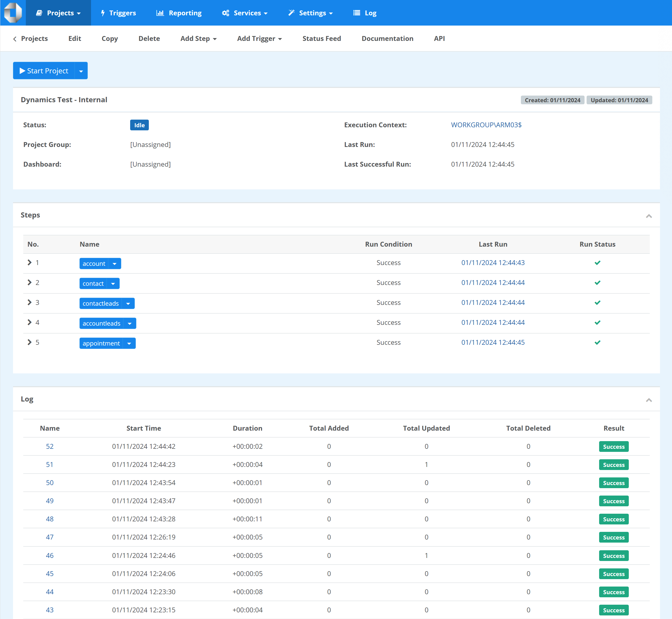Click the Success badge for log 52

point(614,446)
